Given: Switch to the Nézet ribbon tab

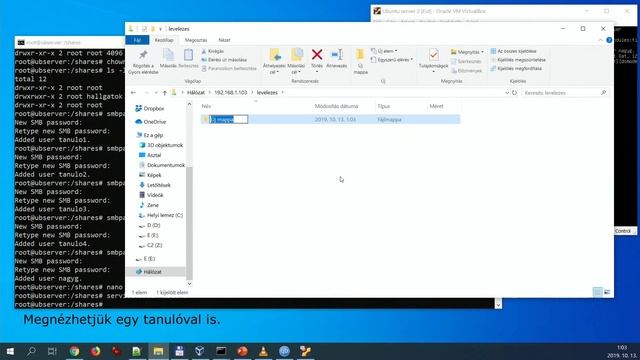Looking at the screenshot, I should pyautogui.click(x=224, y=40).
